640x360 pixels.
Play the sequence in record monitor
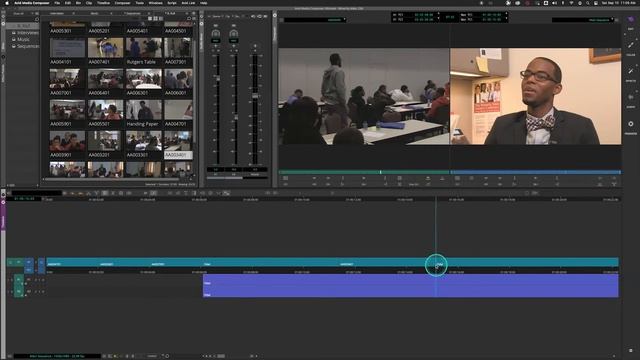click(x=535, y=178)
